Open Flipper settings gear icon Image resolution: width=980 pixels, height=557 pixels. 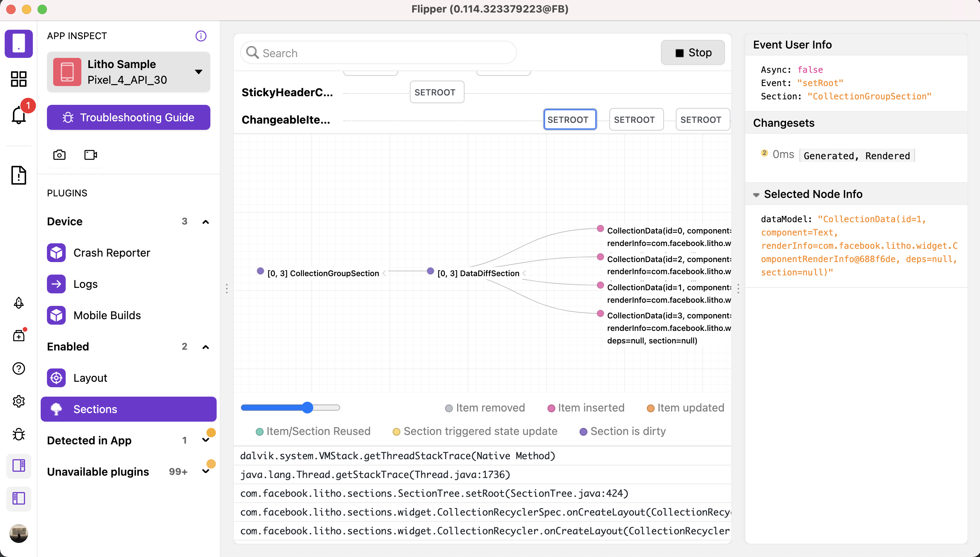19,401
